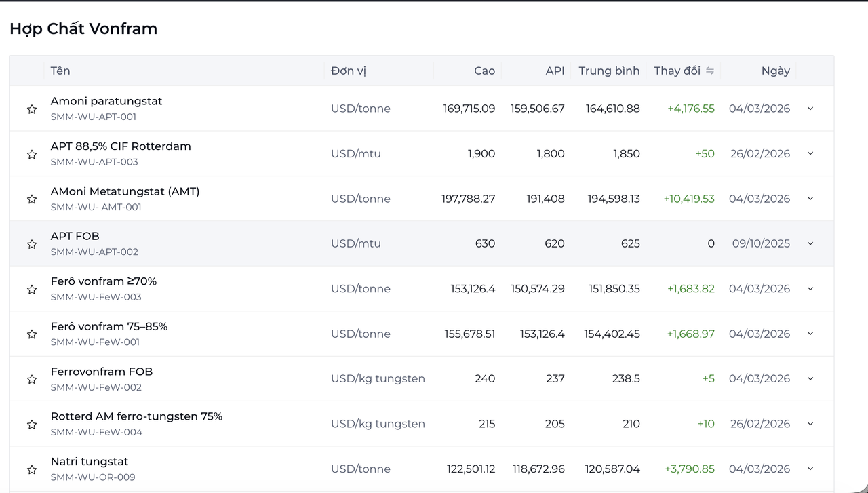This screenshot has width=868, height=493.
Task: Open Amoni paratungstat product name
Action: point(106,101)
